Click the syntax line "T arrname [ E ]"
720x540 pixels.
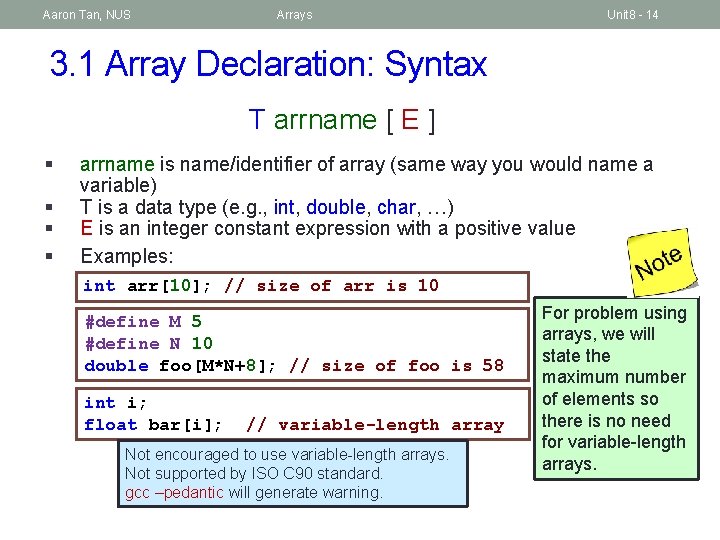[x=342, y=120]
